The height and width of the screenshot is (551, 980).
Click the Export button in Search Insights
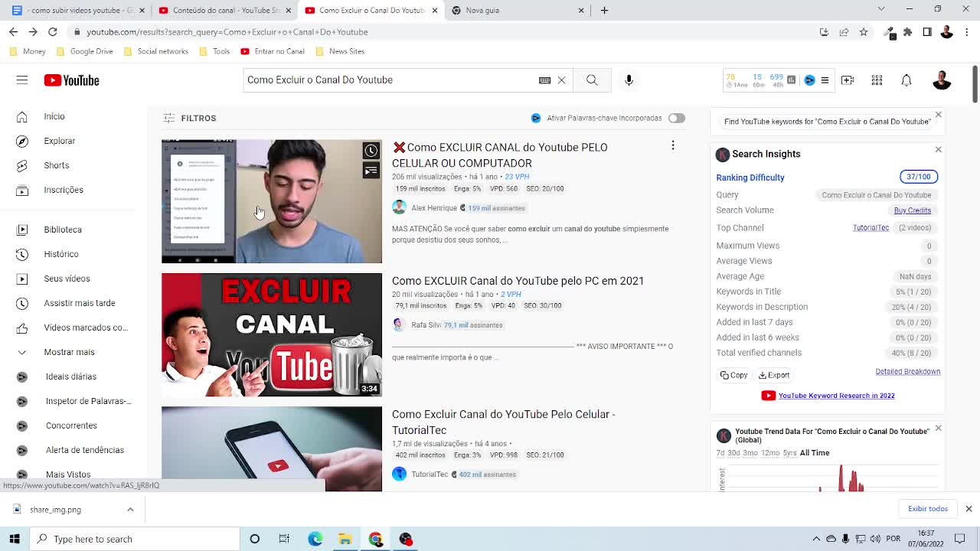tap(774, 375)
